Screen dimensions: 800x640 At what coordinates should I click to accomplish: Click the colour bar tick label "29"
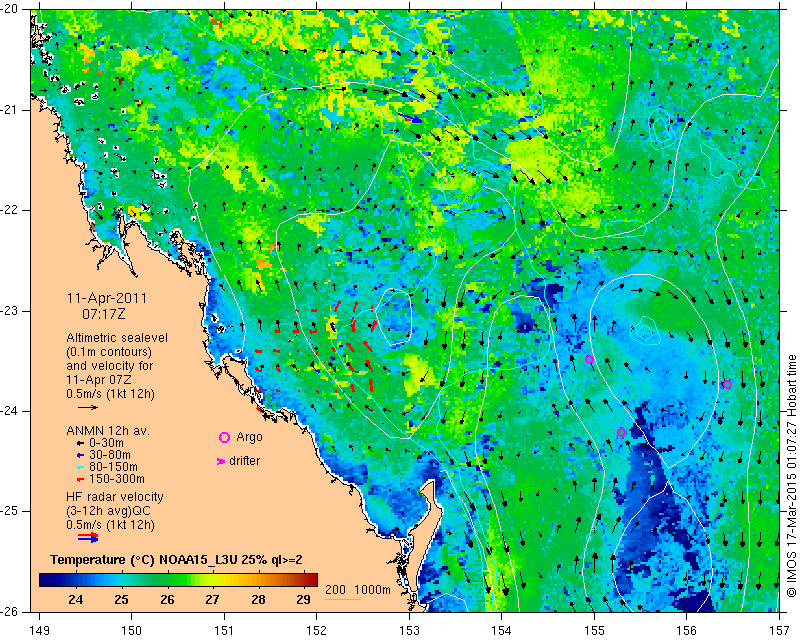[304, 600]
